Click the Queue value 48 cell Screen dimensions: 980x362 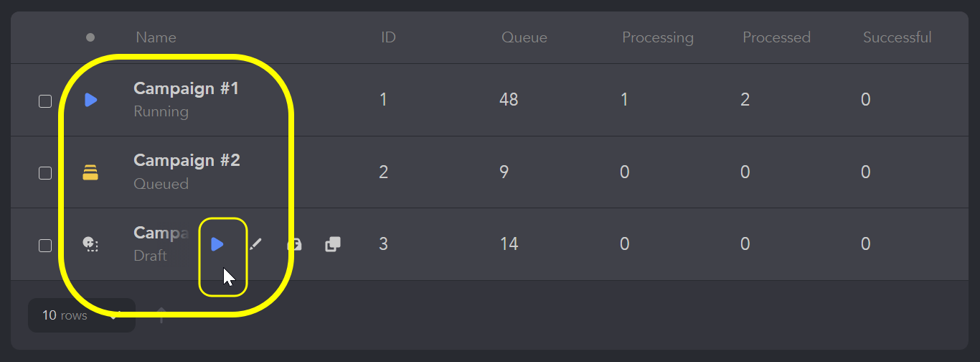(509, 100)
